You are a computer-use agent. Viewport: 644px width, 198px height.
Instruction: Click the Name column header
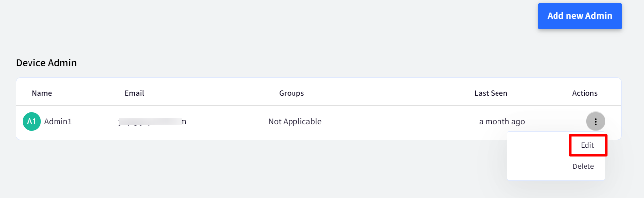pyautogui.click(x=42, y=93)
